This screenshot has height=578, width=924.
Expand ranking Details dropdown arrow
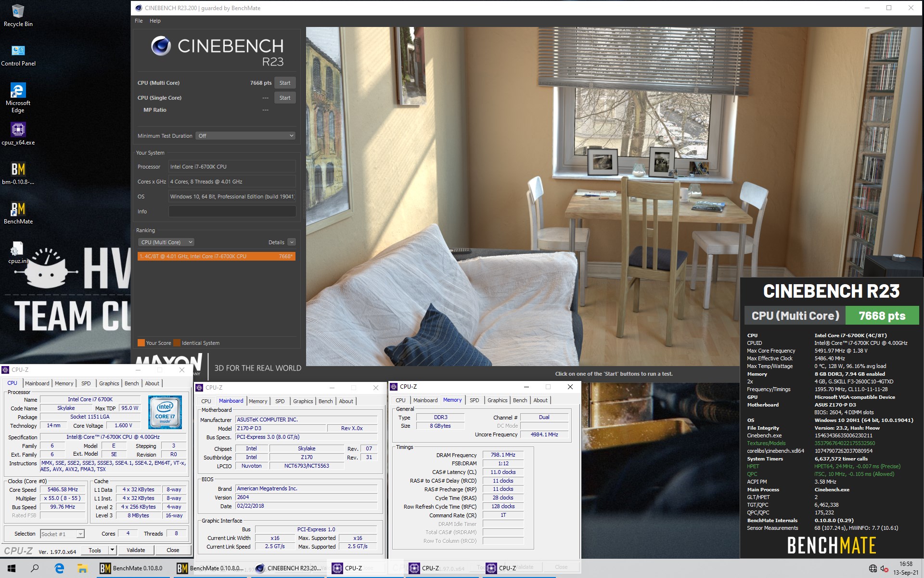tap(292, 242)
